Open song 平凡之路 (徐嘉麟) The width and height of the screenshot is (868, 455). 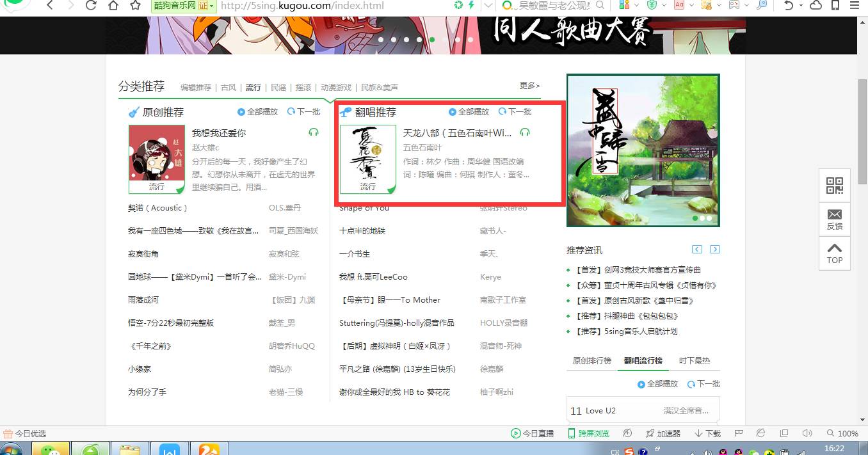click(398, 369)
